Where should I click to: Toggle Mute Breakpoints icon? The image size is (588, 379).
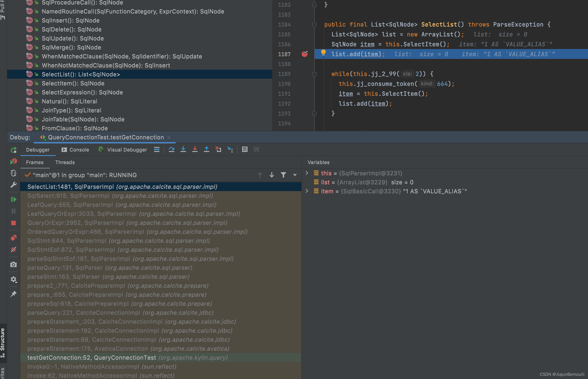tap(13, 250)
